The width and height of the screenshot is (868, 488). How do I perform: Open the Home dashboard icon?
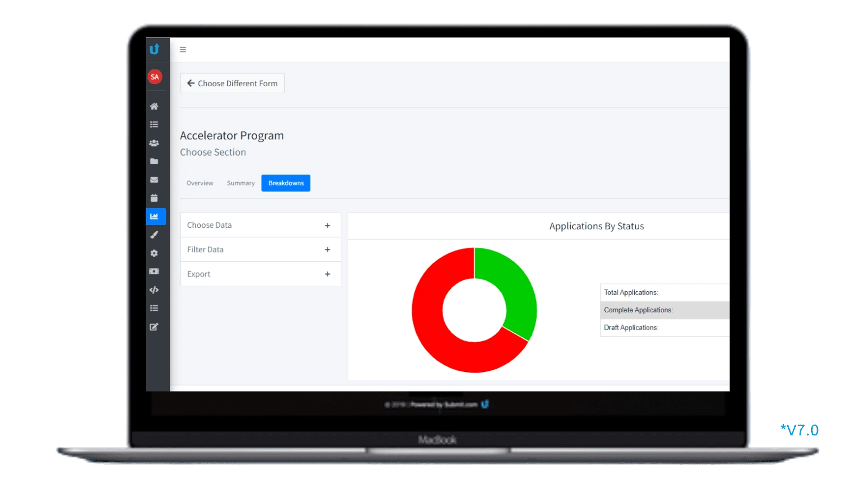(155, 106)
